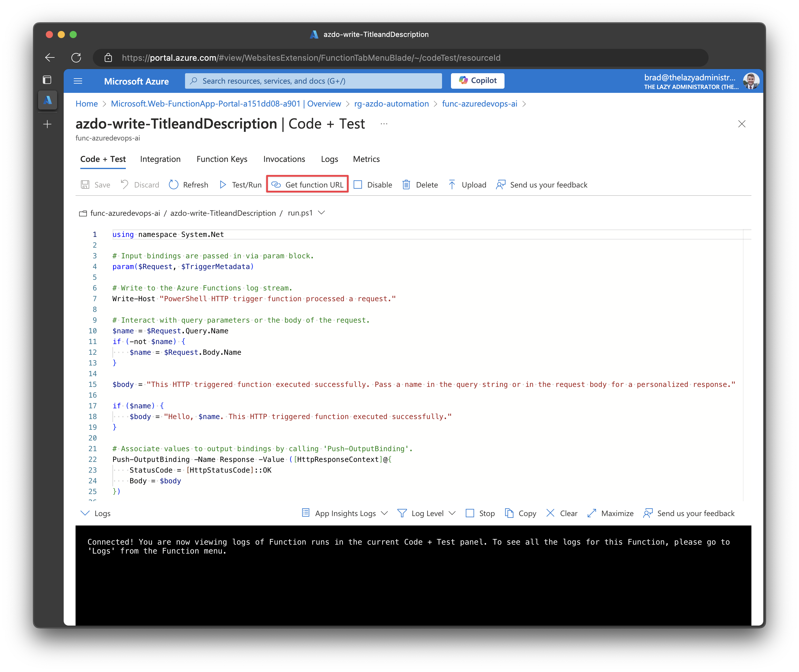The image size is (799, 672).
Task: Copy the log output
Action: point(520,513)
